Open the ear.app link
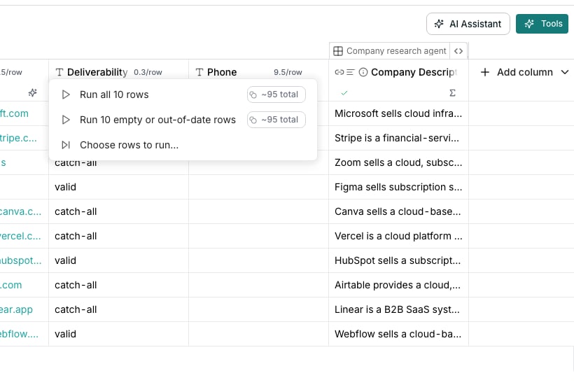The width and height of the screenshot is (574, 392). (x=16, y=309)
